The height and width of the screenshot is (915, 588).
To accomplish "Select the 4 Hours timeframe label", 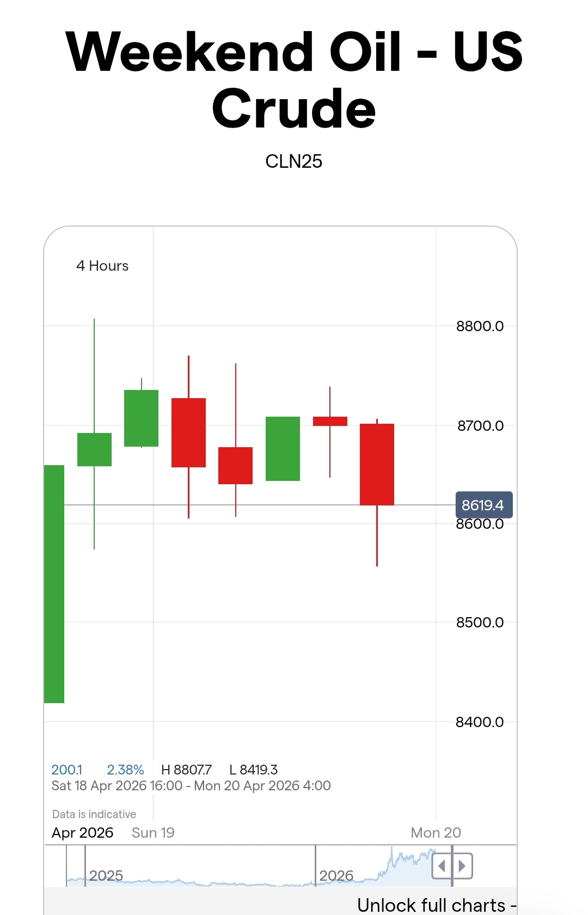I will coord(102,266).
